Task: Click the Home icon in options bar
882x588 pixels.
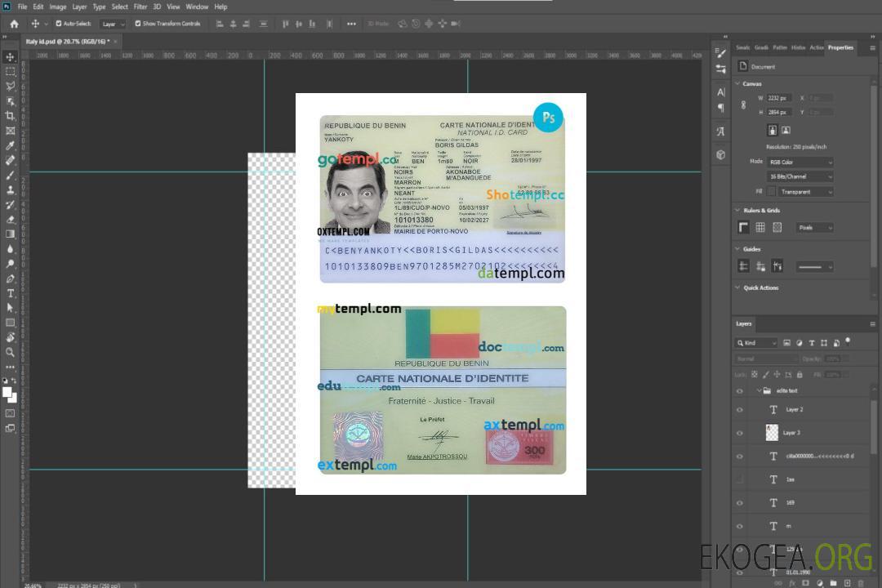Action: pyautogui.click(x=14, y=24)
